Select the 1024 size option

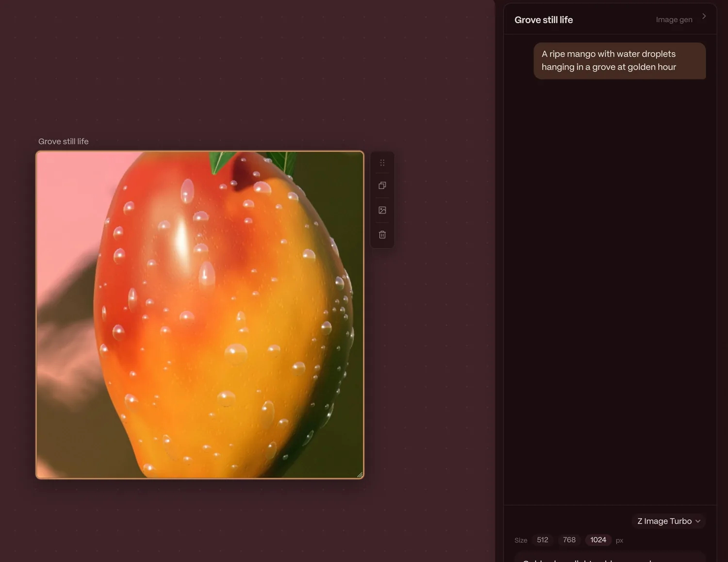598,540
